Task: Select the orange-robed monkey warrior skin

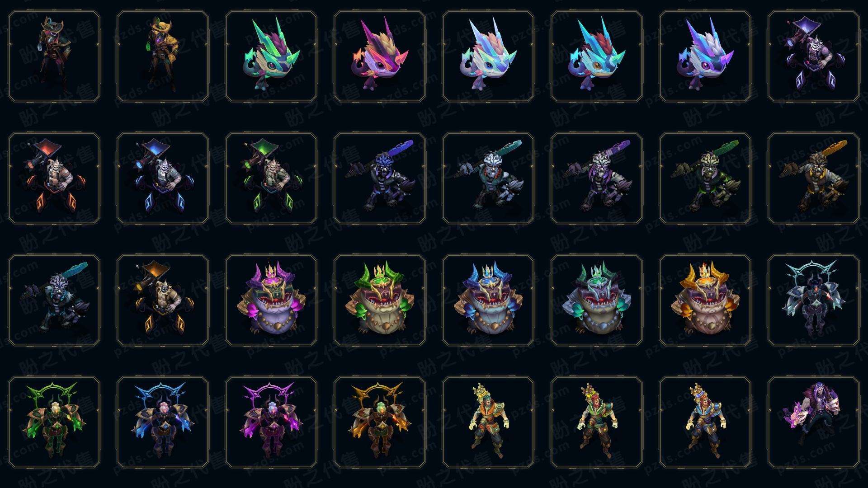Action: 488,422
